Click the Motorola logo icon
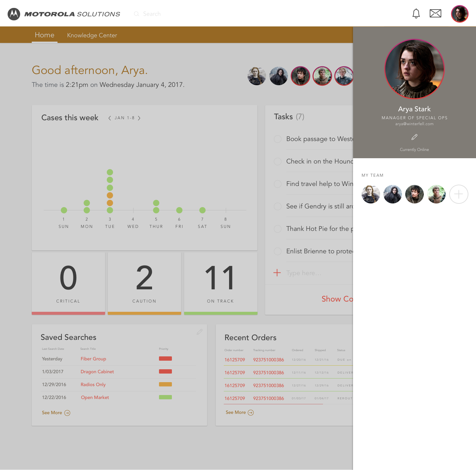476x470 pixels. [14, 14]
